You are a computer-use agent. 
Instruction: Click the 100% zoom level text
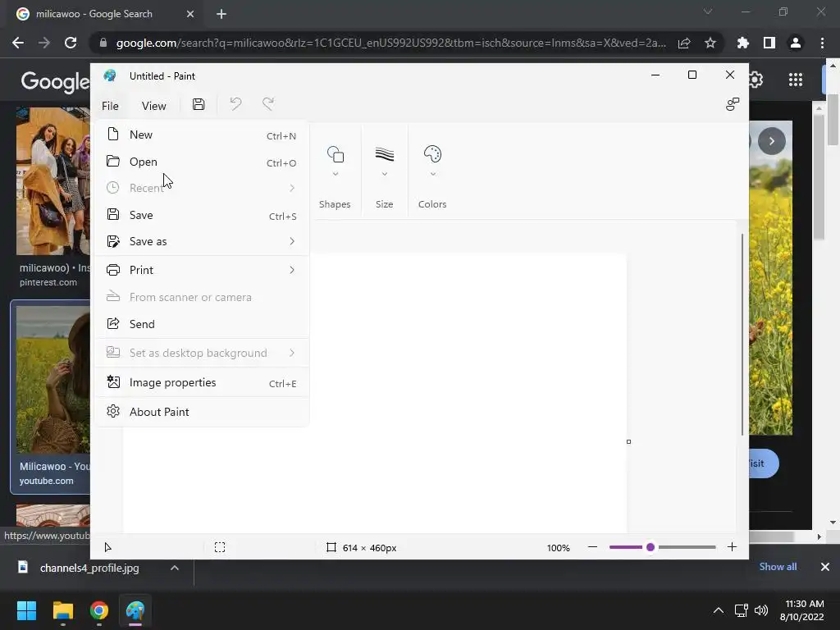click(x=558, y=547)
